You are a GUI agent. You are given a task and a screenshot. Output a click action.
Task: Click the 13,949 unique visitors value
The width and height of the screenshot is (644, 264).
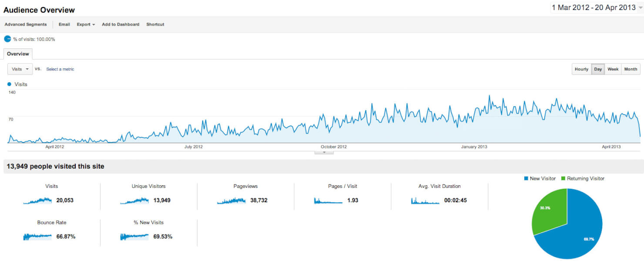161,201
